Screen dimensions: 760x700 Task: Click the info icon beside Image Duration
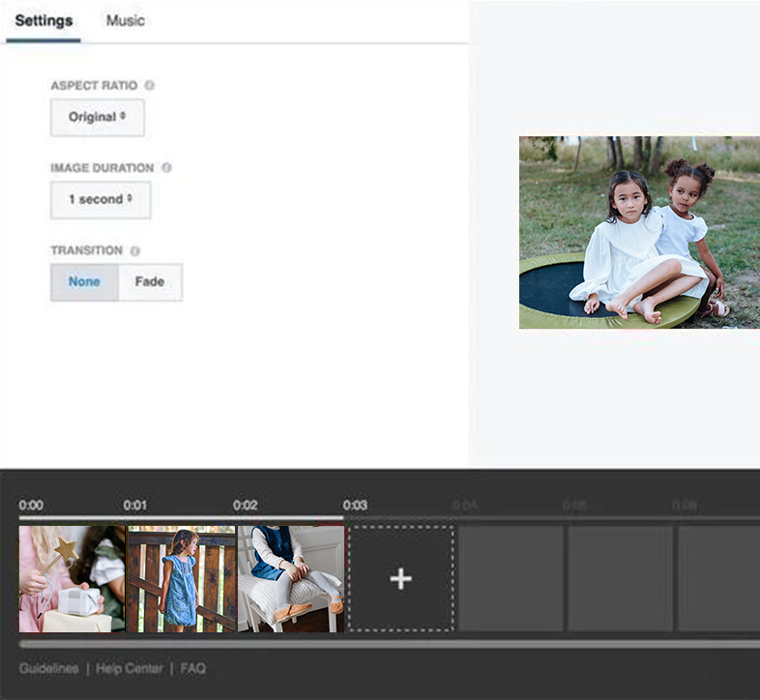(x=166, y=167)
